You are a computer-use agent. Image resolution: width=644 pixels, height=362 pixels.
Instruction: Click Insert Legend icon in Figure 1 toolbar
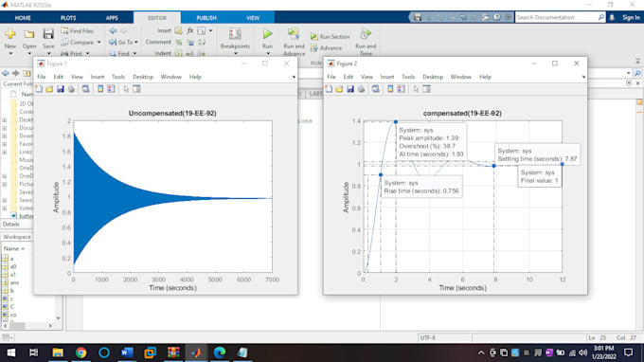point(112,89)
